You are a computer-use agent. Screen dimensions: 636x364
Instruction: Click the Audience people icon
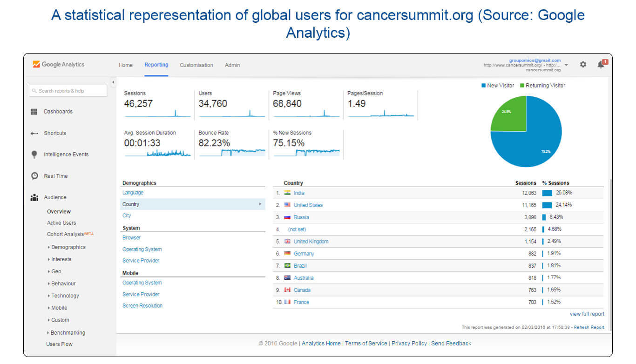point(34,197)
